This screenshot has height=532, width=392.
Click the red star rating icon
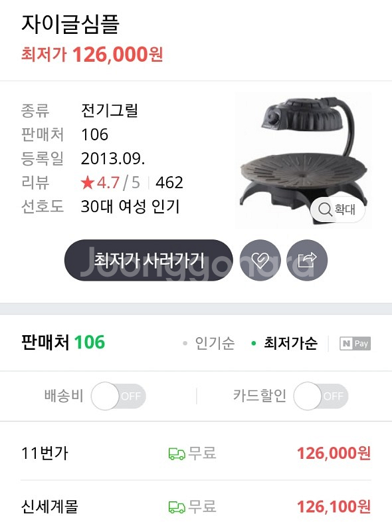tap(87, 182)
